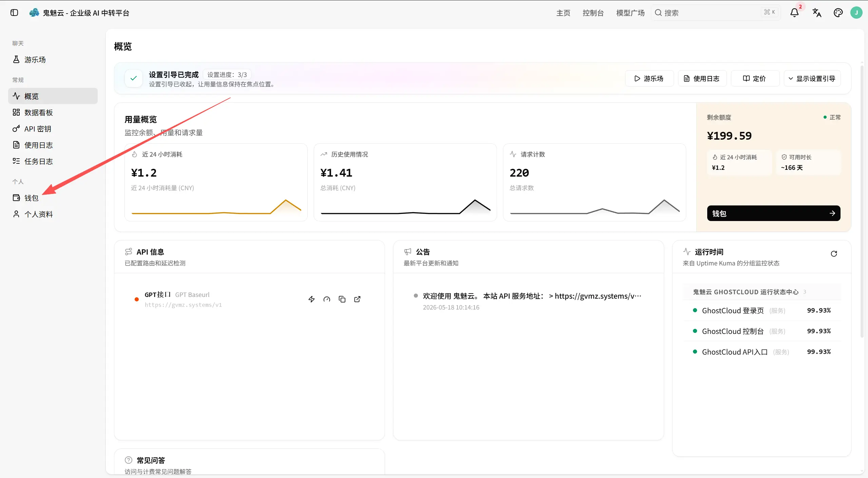Click the 常见问答 question mark icon
This screenshot has width=868, height=478.
pyautogui.click(x=129, y=460)
